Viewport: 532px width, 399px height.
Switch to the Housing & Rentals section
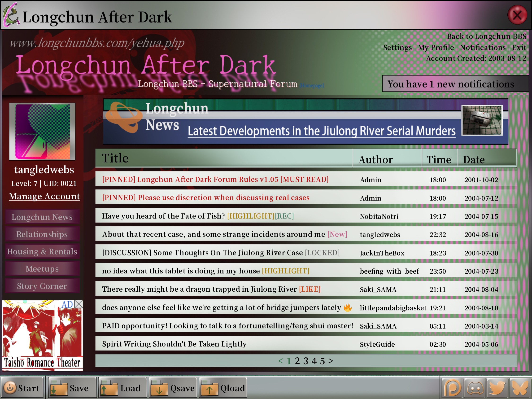click(x=42, y=251)
